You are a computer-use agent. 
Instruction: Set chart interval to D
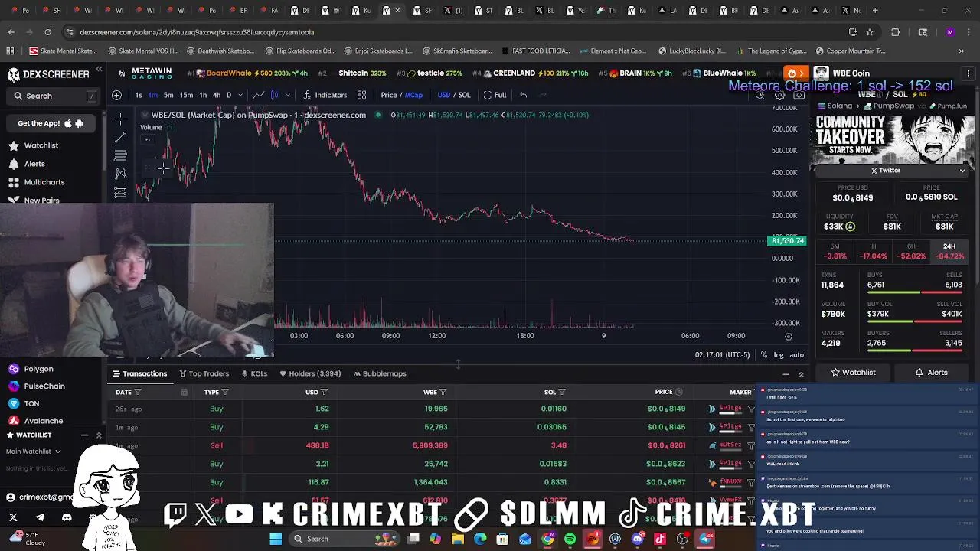228,95
